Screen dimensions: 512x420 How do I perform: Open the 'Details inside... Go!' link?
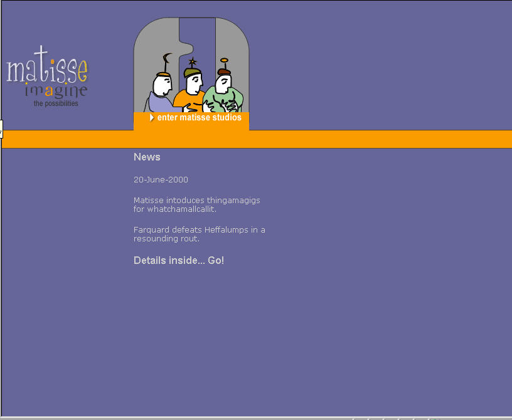179,260
